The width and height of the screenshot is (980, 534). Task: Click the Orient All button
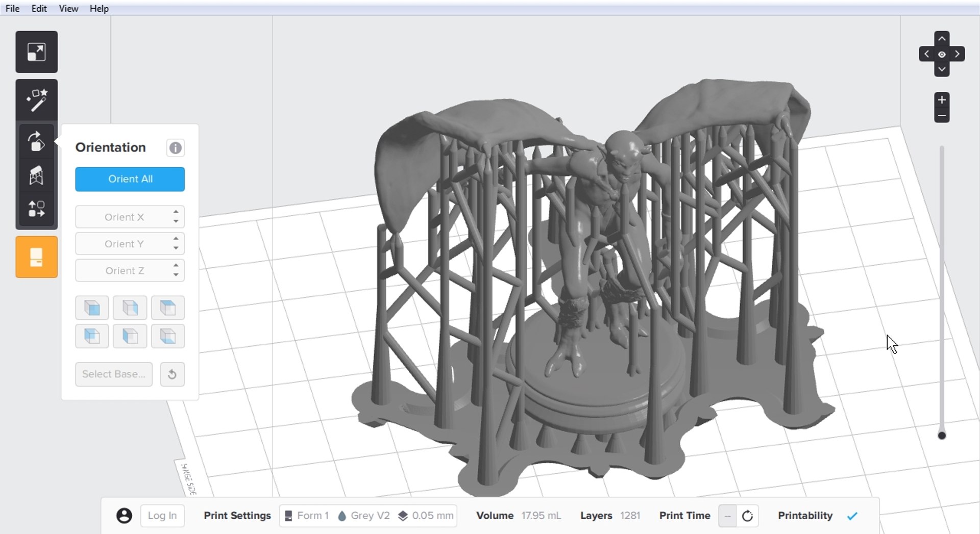pos(130,179)
